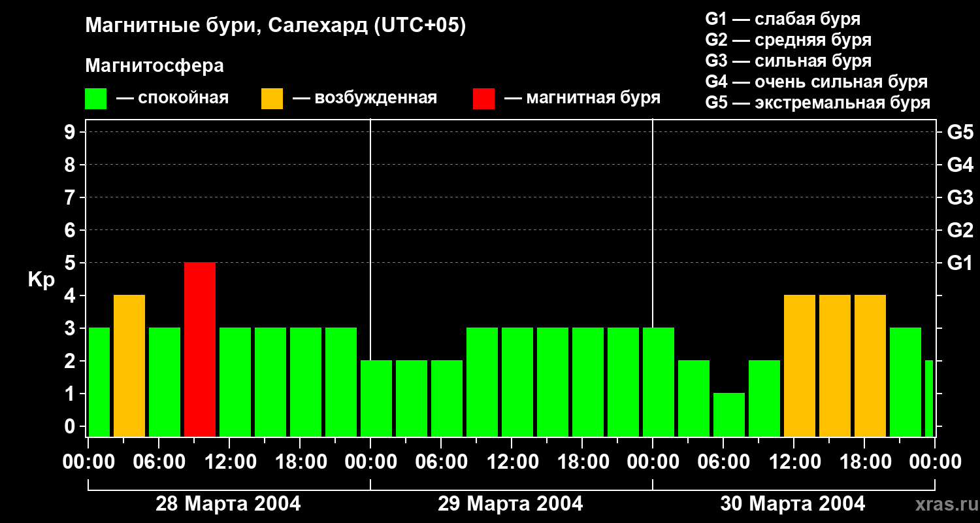Click the 'Kp' axis title
This screenshot has height=523, width=980.
42,279
